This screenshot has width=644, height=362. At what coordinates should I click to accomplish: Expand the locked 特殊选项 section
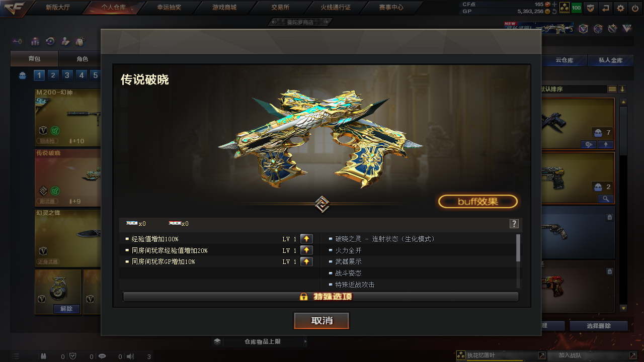pyautogui.click(x=320, y=297)
